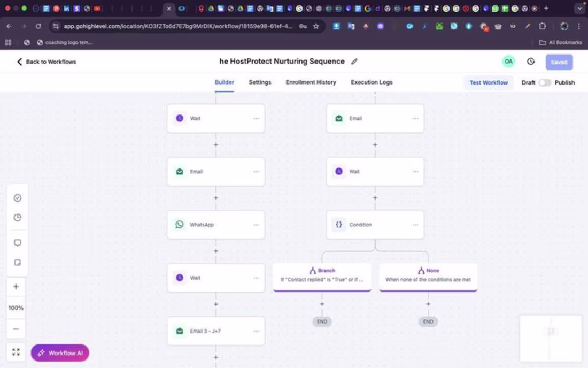This screenshot has height=368, width=588.
Task: Add step below Email 3 - J+7
Action: [215, 357]
